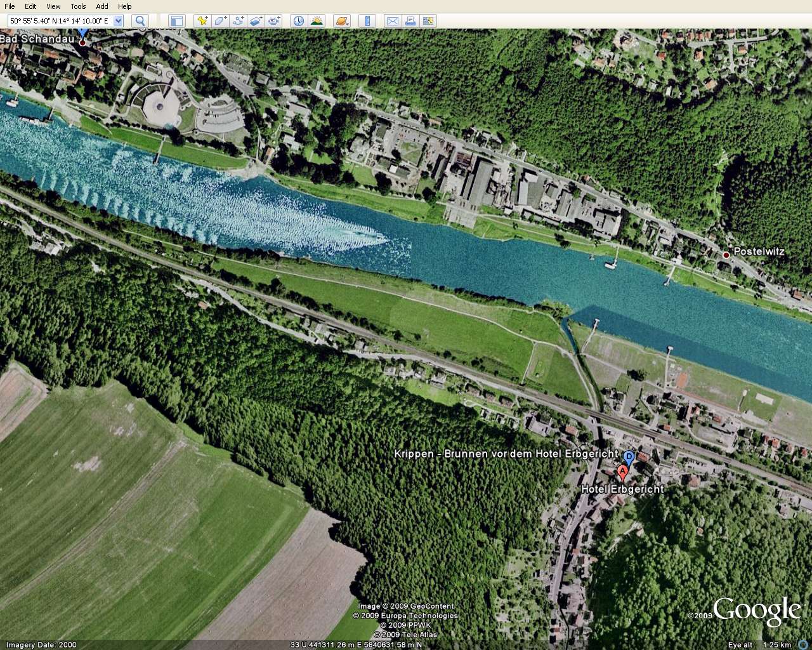Show historical imagery clock

(x=298, y=21)
